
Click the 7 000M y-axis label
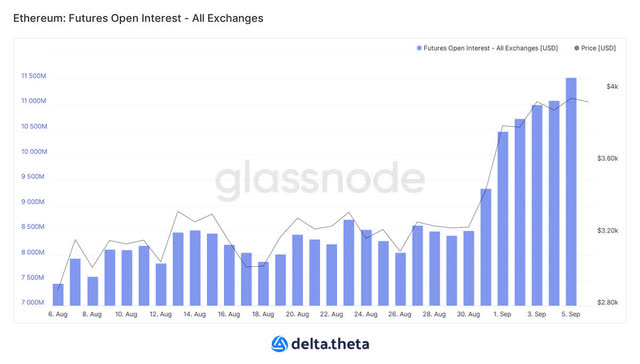point(33,302)
